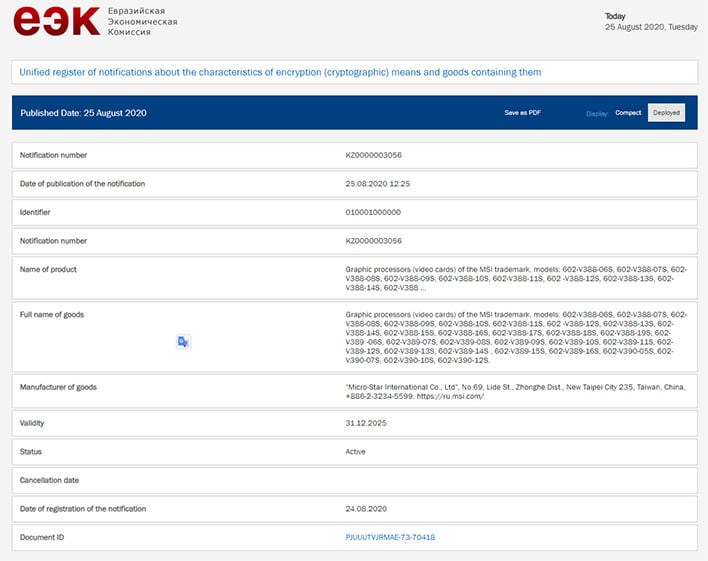Click the Validity date 31.12.2025
The image size is (708, 561).
pyautogui.click(x=366, y=423)
